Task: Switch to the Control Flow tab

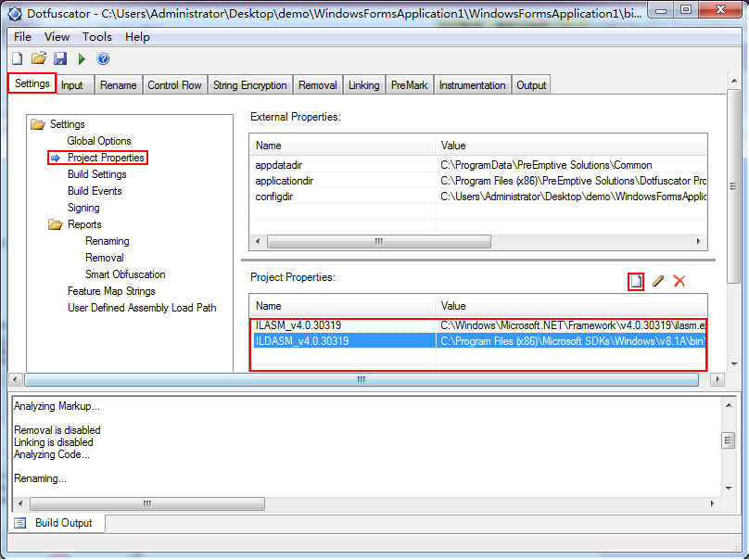Action: 174,85
